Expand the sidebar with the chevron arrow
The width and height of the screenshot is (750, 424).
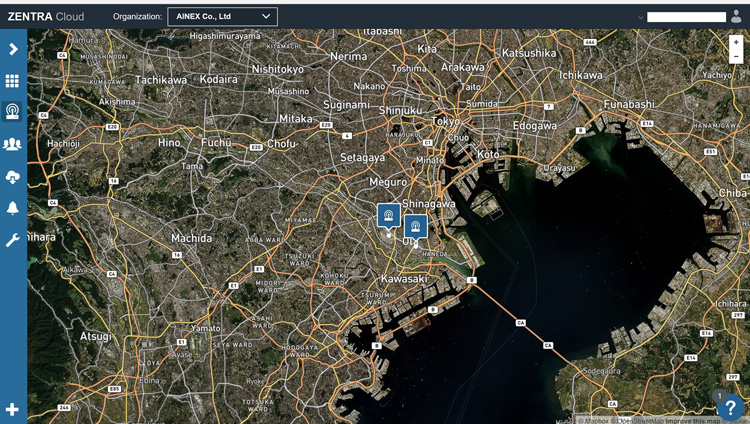point(13,49)
